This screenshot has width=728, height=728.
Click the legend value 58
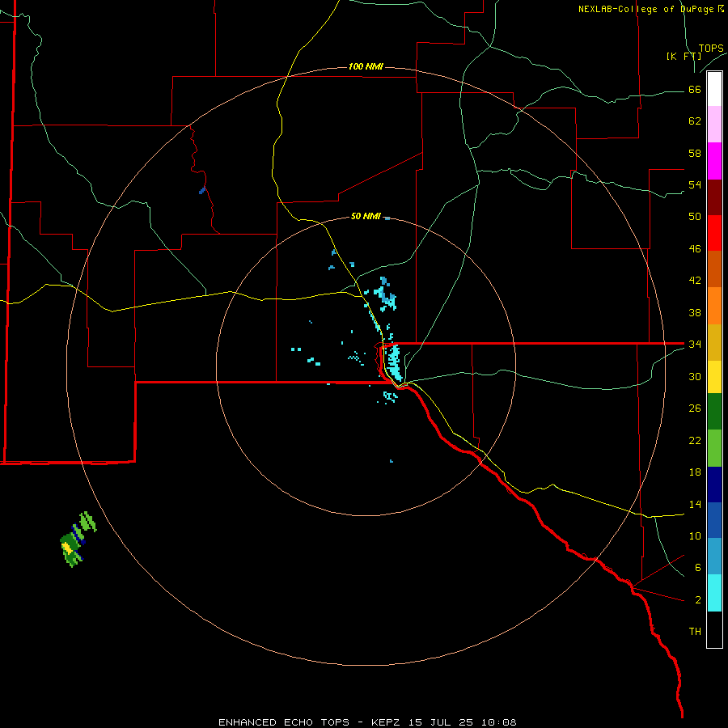[695, 153]
